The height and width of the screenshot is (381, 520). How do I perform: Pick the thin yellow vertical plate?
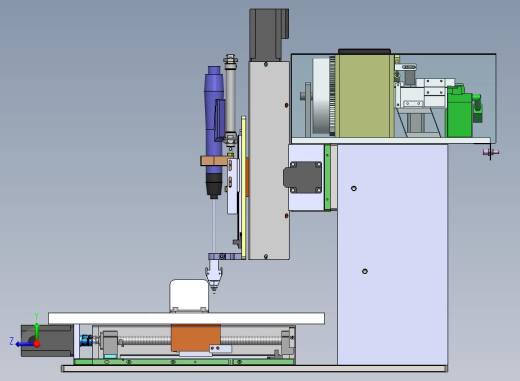[x=244, y=187]
